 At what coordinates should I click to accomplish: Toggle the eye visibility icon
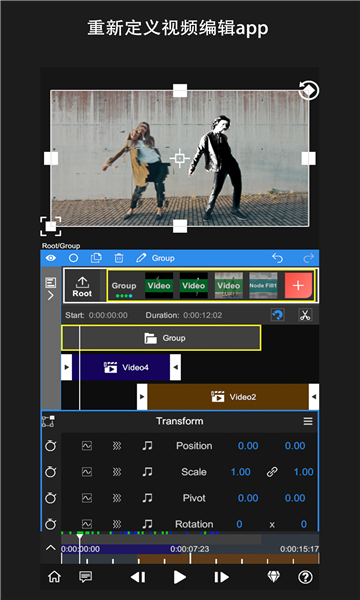(50, 258)
